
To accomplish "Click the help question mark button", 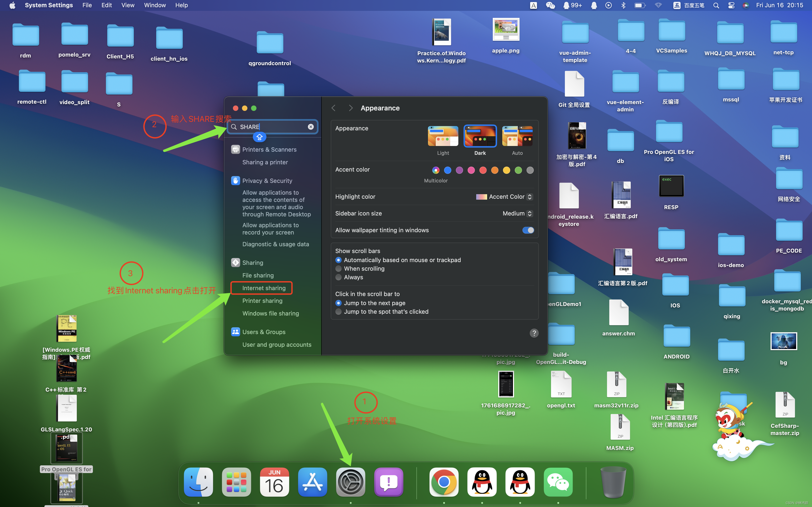I will (x=534, y=333).
